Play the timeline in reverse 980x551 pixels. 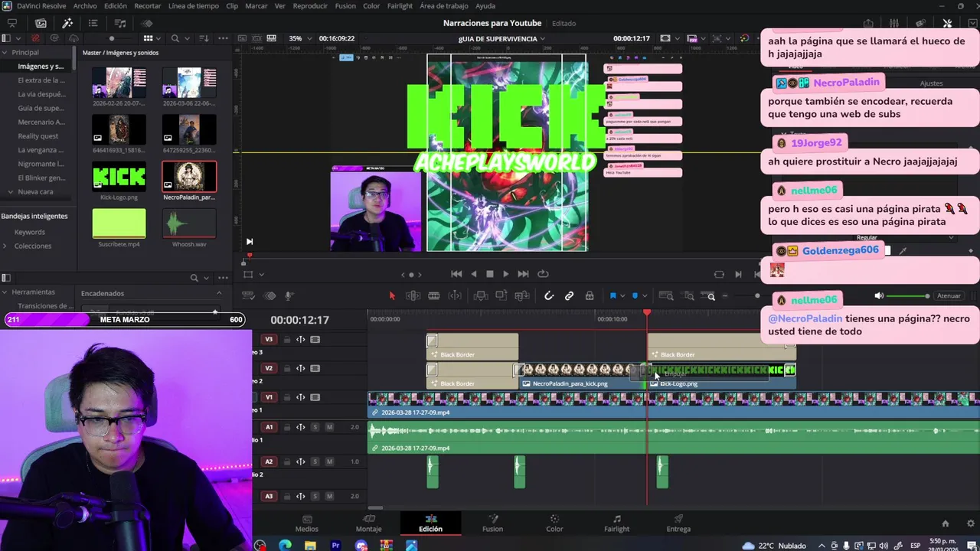[473, 274]
